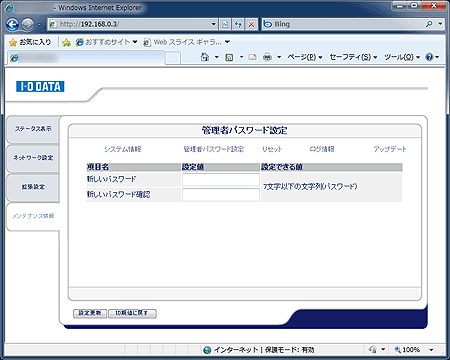Viewport: 450px width, 360px height.
Task: Click the Internet Explorer title bar icon
Action: tap(9, 8)
